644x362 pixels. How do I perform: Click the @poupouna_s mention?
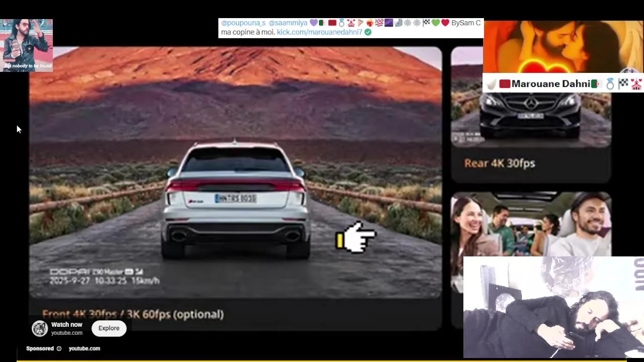click(x=243, y=23)
